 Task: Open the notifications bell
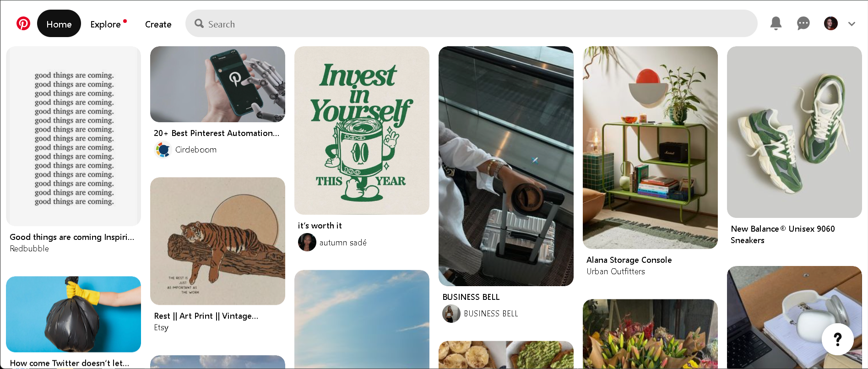[776, 23]
